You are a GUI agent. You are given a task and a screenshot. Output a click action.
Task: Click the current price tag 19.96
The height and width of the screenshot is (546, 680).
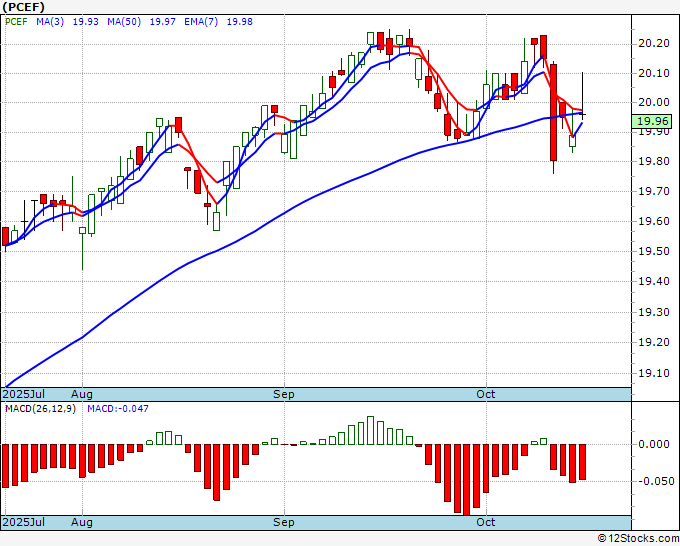tap(651, 121)
